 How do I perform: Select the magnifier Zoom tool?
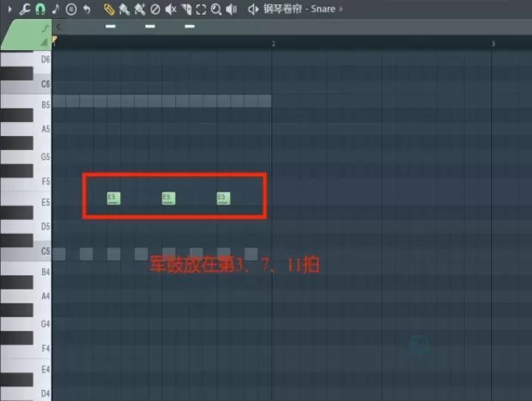coord(216,10)
